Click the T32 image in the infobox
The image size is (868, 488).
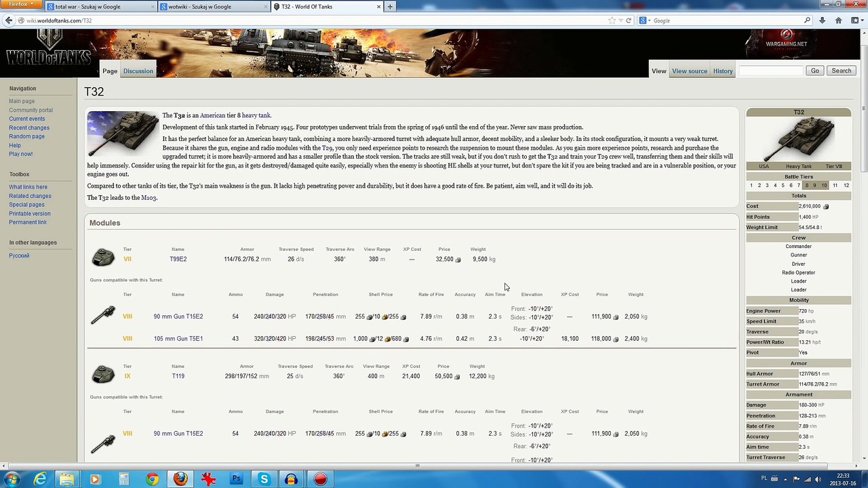coord(798,139)
